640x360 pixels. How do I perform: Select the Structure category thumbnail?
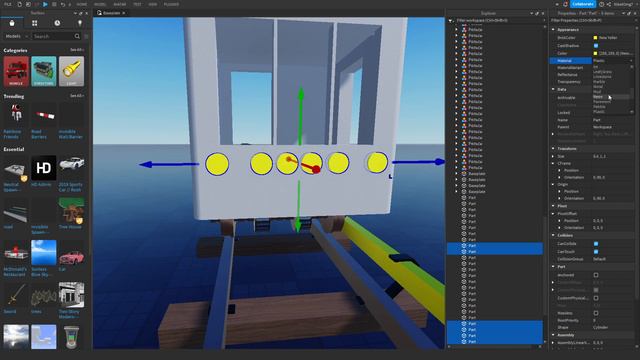pos(44,71)
